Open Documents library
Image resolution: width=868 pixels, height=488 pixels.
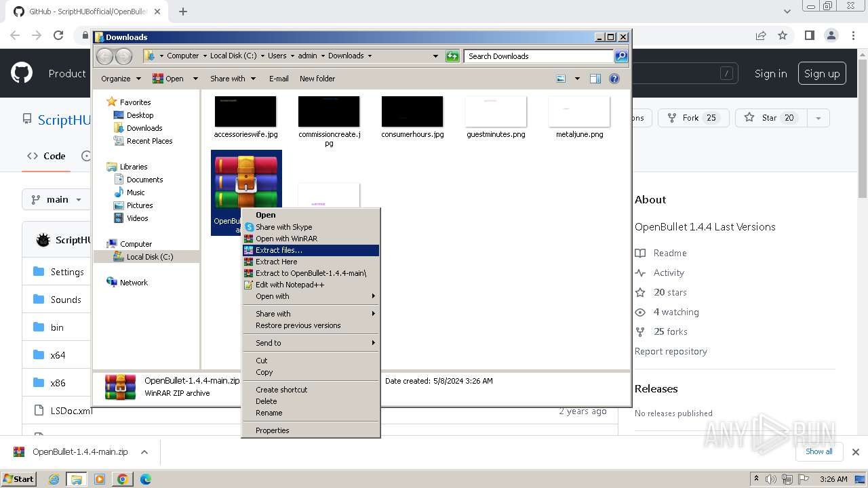pos(144,180)
